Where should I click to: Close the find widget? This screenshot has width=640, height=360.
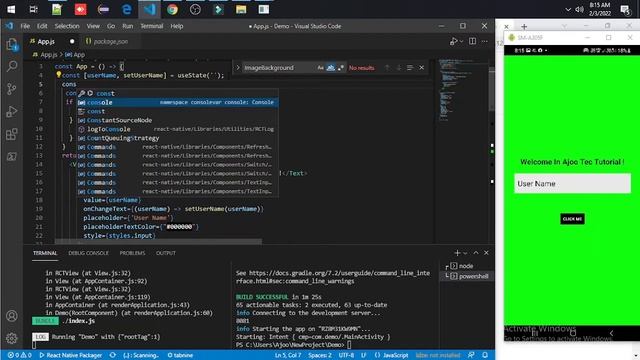coord(422,68)
